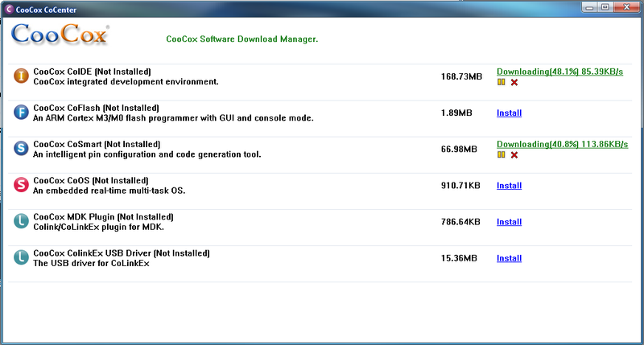Cancel the CoIDE download with red X
The image size is (644, 345).
(514, 83)
